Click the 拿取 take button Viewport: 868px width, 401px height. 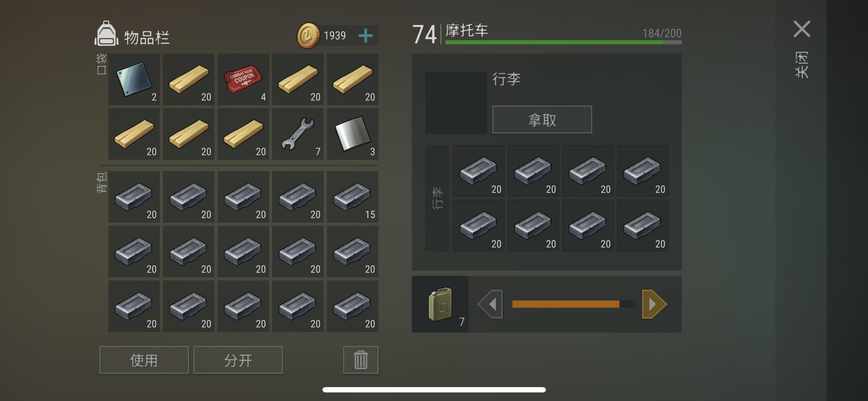point(542,120)
